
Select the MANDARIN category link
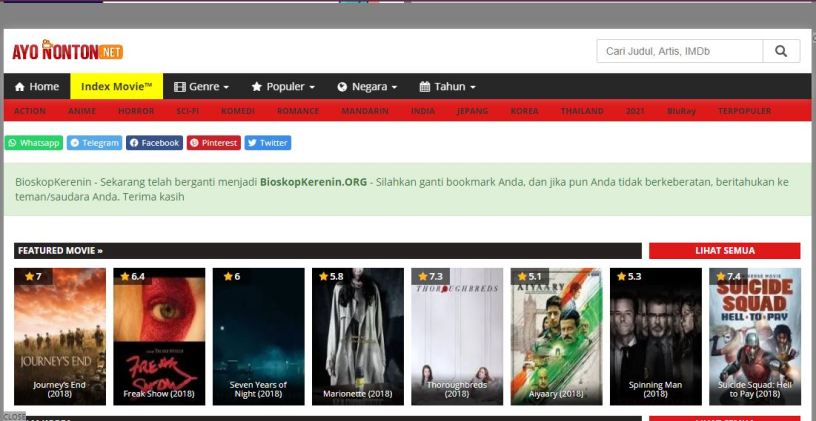365,111
